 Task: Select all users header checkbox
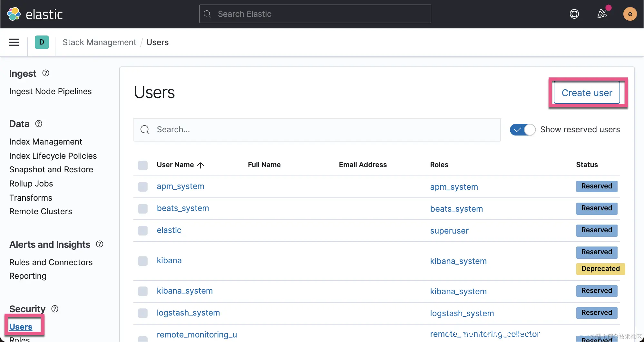pyautogui.click(x=143, y=165)
